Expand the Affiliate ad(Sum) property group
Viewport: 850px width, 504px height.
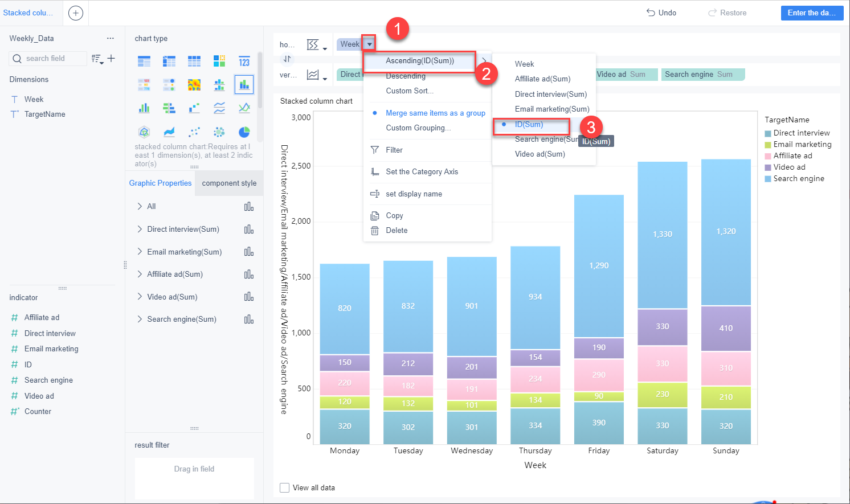140,274
